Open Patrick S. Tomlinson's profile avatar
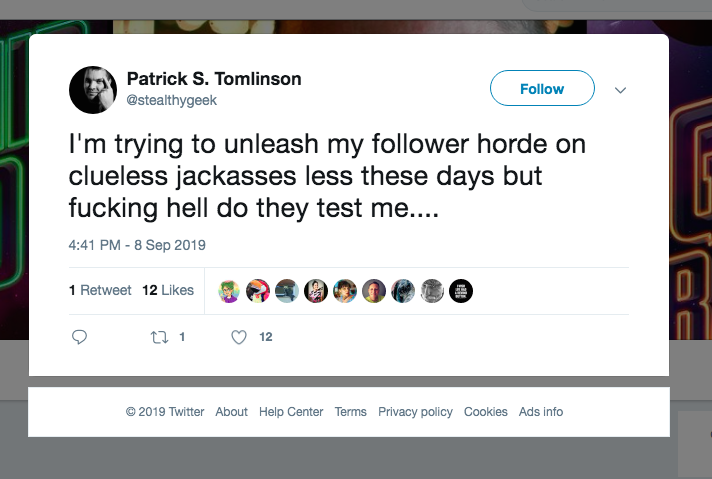Image resolution: width=712 pixels, height=479 pixels. pyautogui.click(x=93, y=90)
